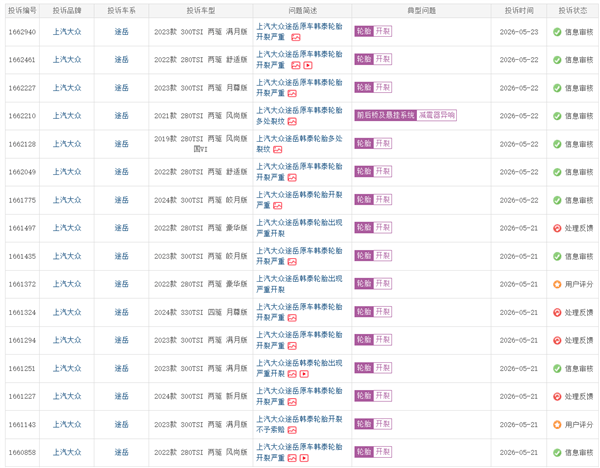Open the picture icon for complaint 1661324
This screenshot has height=468, width=600.
292,318
